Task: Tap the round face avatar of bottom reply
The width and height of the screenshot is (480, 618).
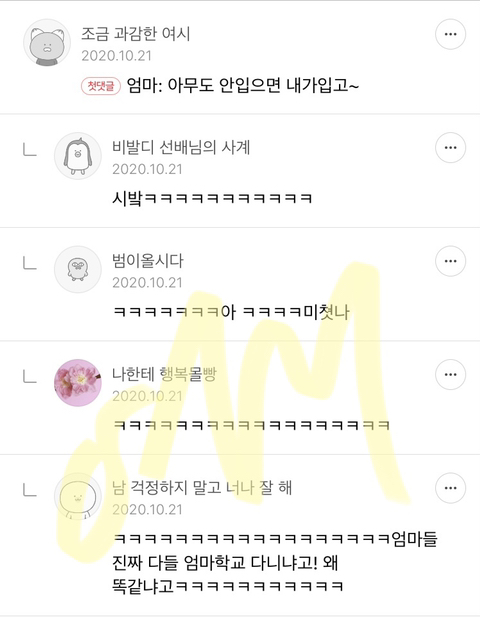Action: pos(78,497)
